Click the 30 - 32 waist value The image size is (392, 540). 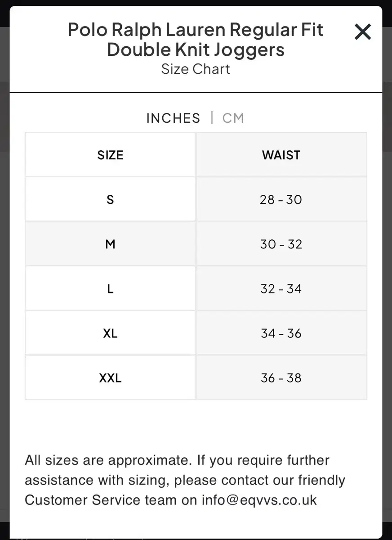281,243
